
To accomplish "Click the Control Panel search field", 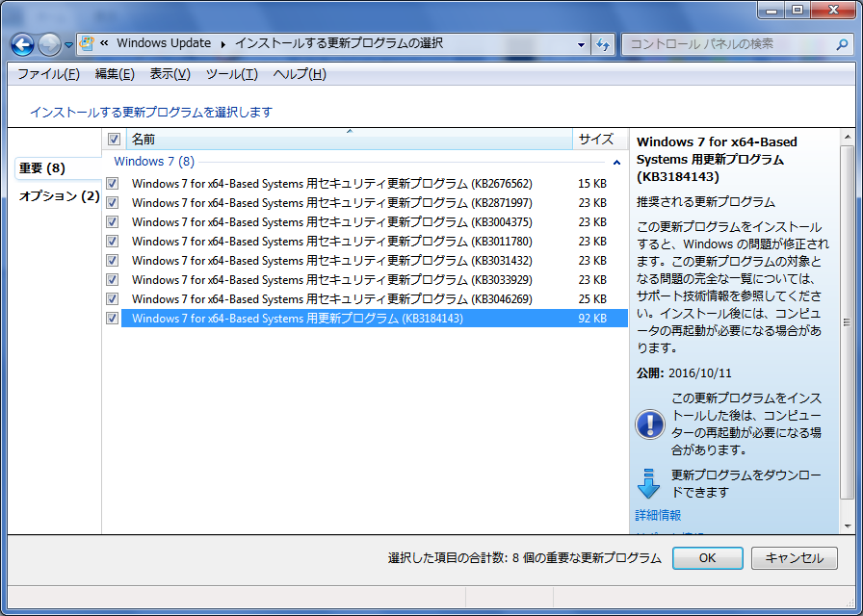I will point(727,44).
